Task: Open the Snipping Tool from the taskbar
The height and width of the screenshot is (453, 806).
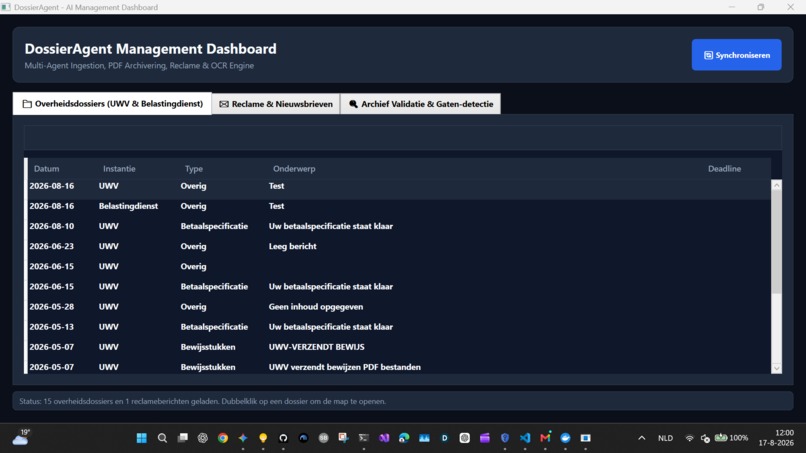Action: click(x=343, y=438)
